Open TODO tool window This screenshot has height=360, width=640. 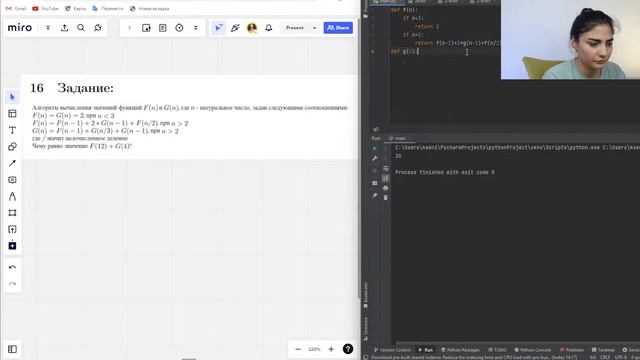pyautogui.click(x=497, y=350)
